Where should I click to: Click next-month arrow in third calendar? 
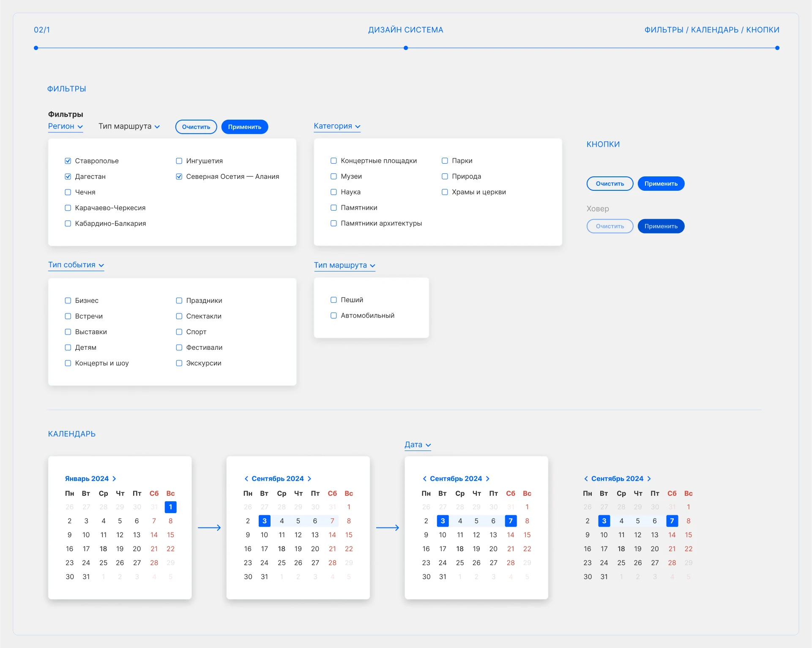pos(488,479)
